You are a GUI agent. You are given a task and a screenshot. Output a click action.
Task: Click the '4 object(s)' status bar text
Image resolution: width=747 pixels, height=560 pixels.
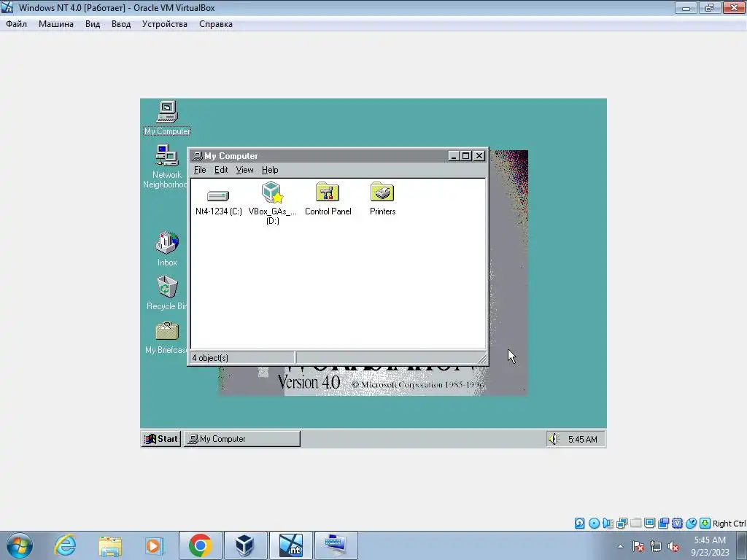click(x=210, y=358)
